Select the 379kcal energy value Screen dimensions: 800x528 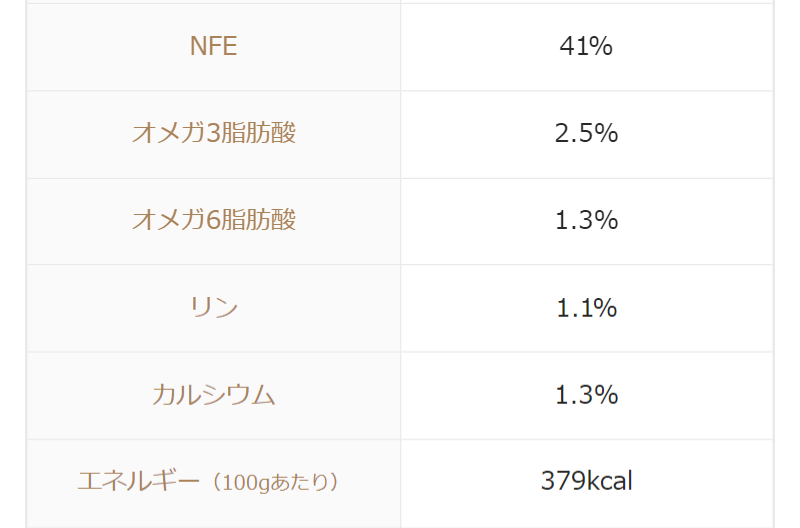586,481
